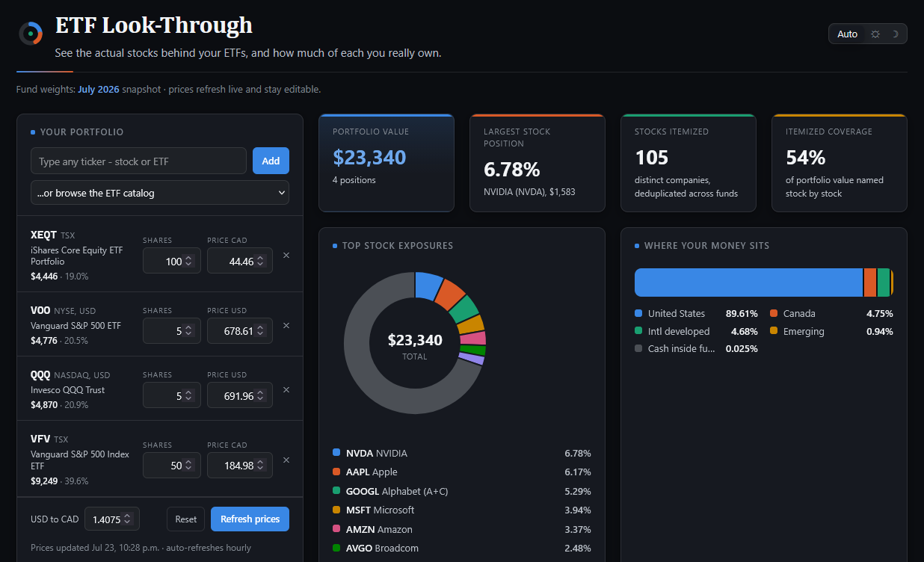Viewport: 924px width, 562px height.
Task: Click the VOO shares stepper arrows
Action: (189, 331)
